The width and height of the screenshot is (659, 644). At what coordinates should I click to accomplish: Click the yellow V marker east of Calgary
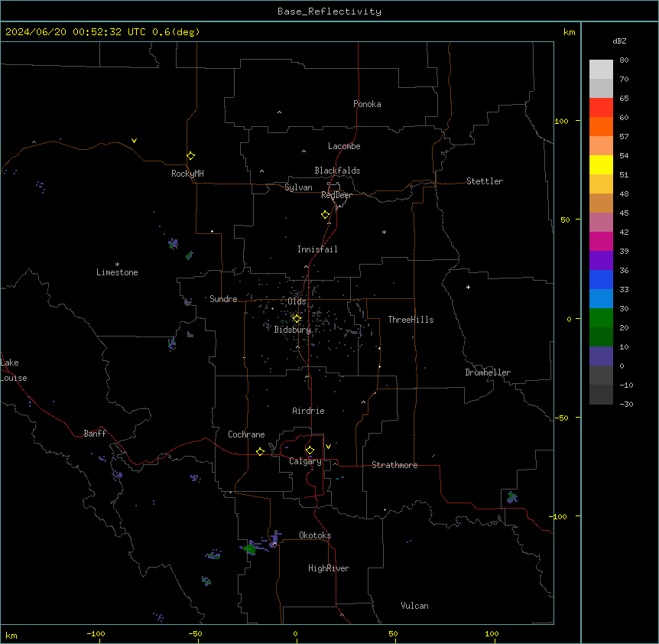coord(328,447)
